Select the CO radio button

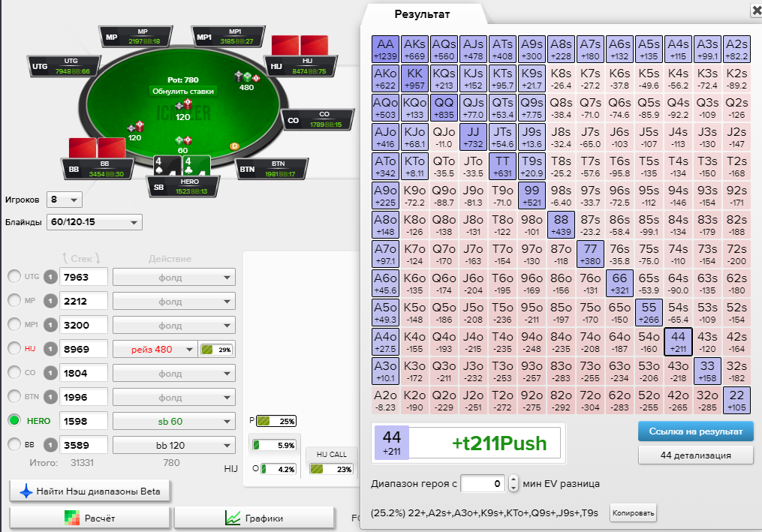14,372
